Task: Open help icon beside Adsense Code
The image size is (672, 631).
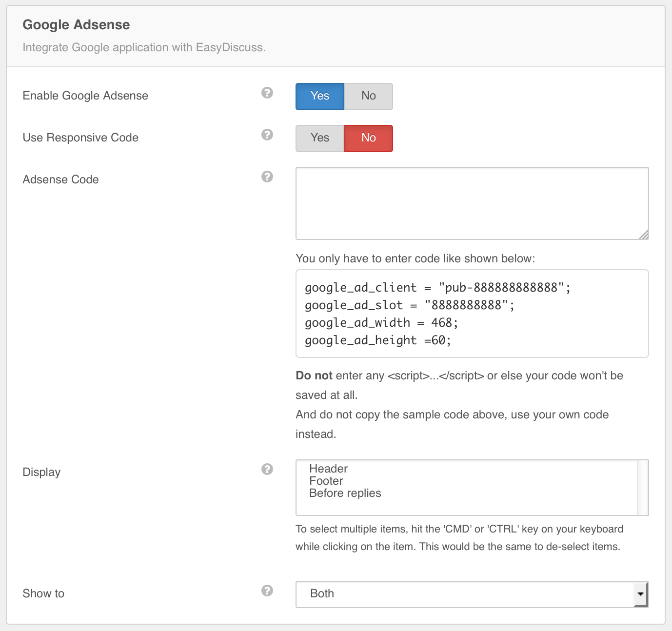Action: [267, 177]
